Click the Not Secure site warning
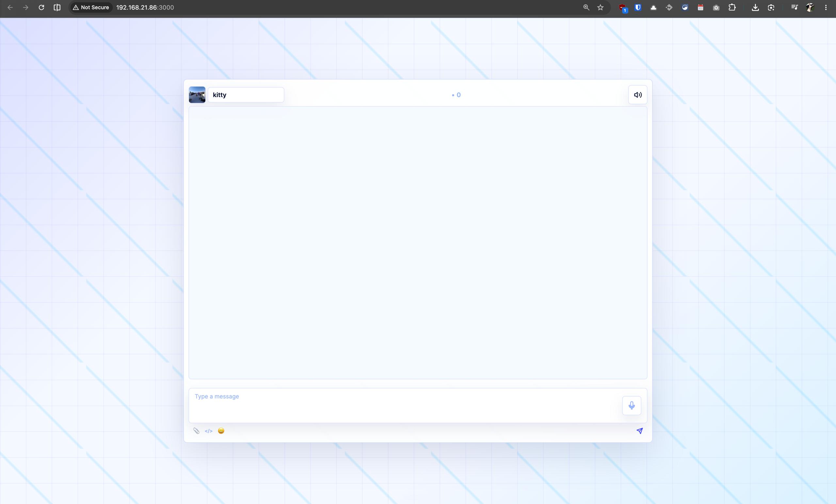The image size is (836, 504). (91, 8)
